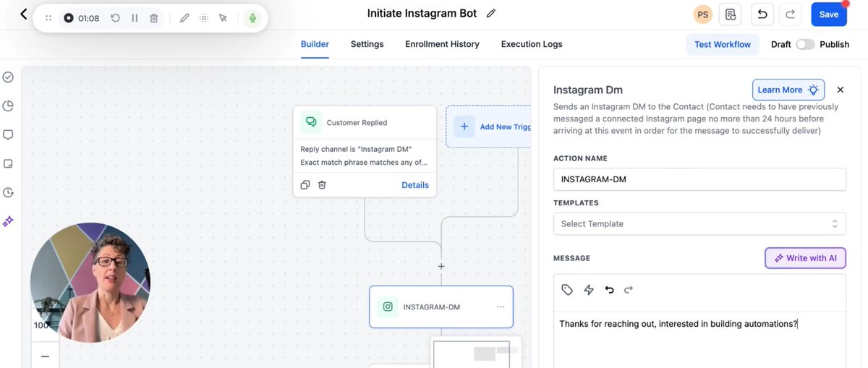Pause the screen recording

pos(135,18)
